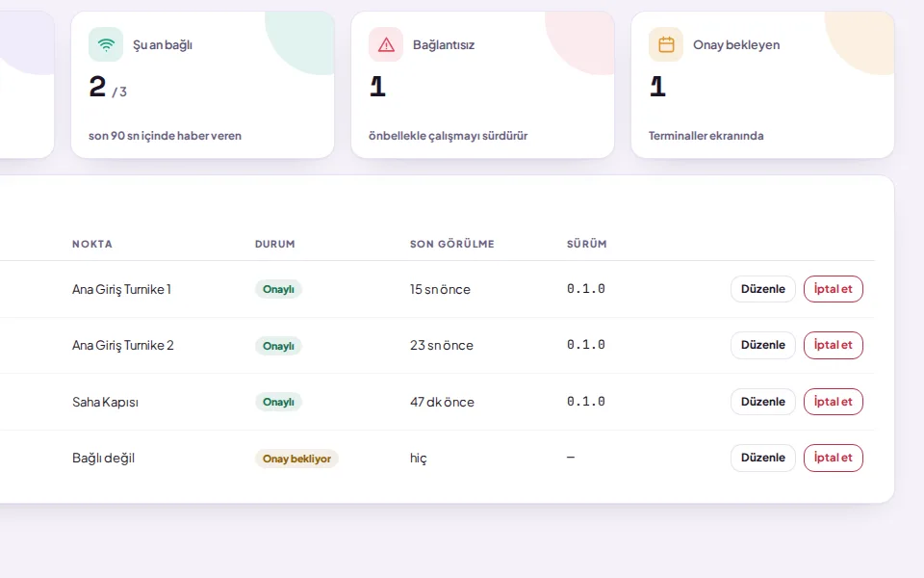The width and height of the screenshot is (924, 578).
Task: Cancel the Ana Giriş Turnike 1 terminal
Action: (834, 289)
